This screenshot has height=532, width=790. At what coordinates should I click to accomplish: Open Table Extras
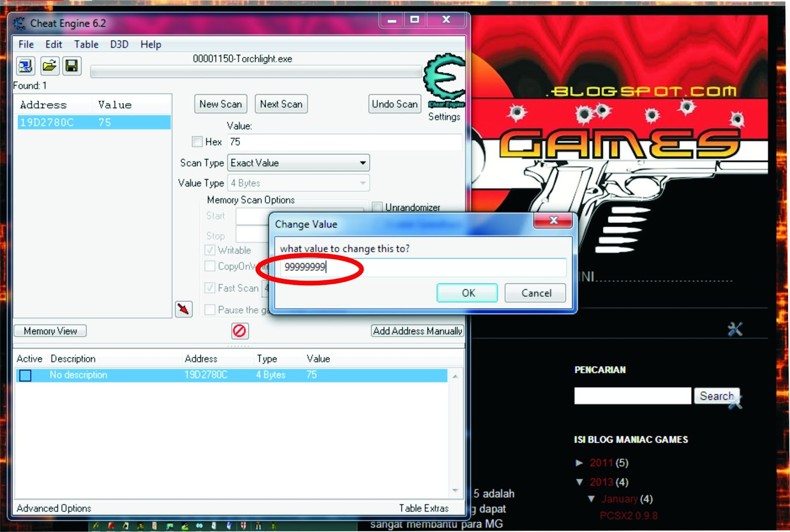(424, 508)
